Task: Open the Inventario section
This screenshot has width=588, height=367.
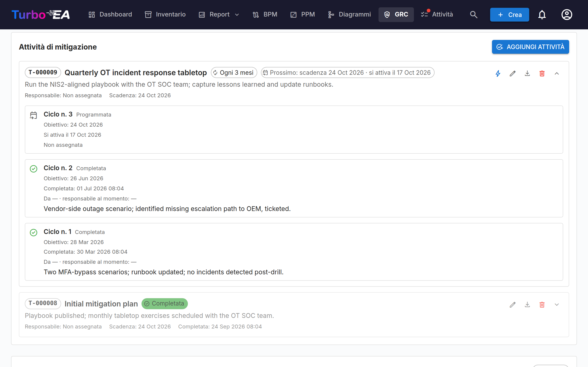Action: click(165, 14)
